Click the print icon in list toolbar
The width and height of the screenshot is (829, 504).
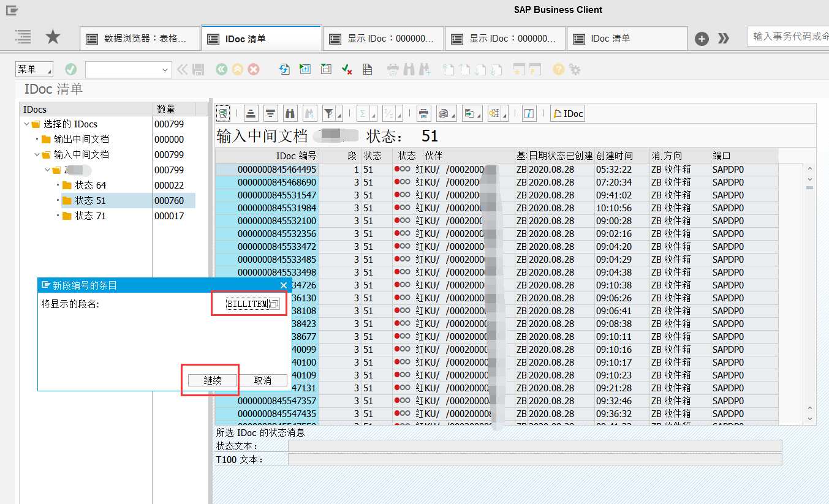click(423, 113)
